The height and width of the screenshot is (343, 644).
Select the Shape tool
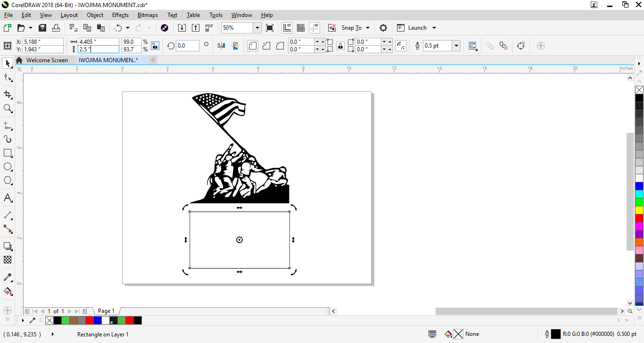pos(8,78)
